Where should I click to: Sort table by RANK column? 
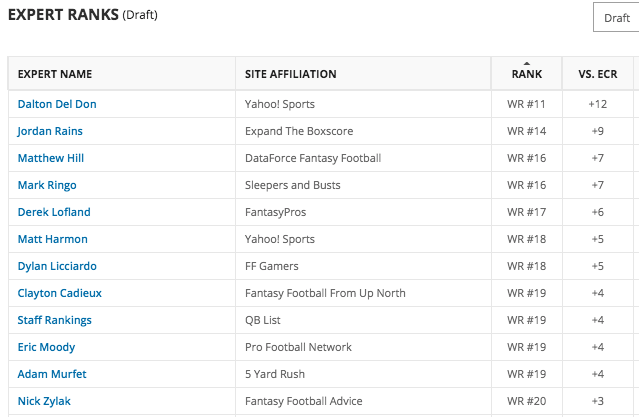tap(527, 74)
